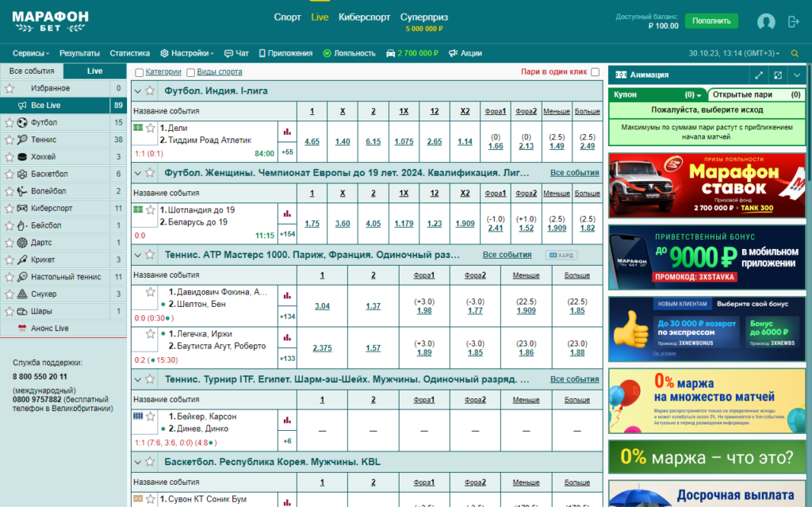The width and height of the screenshot is (812, 507).
Task: Open the timezone GMT+3 dropdown
Action: coord(733,53)
